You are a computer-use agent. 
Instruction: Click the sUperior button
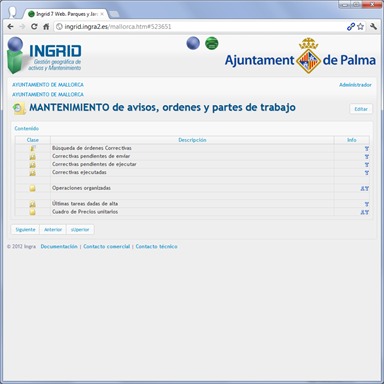tap(80, 230)
